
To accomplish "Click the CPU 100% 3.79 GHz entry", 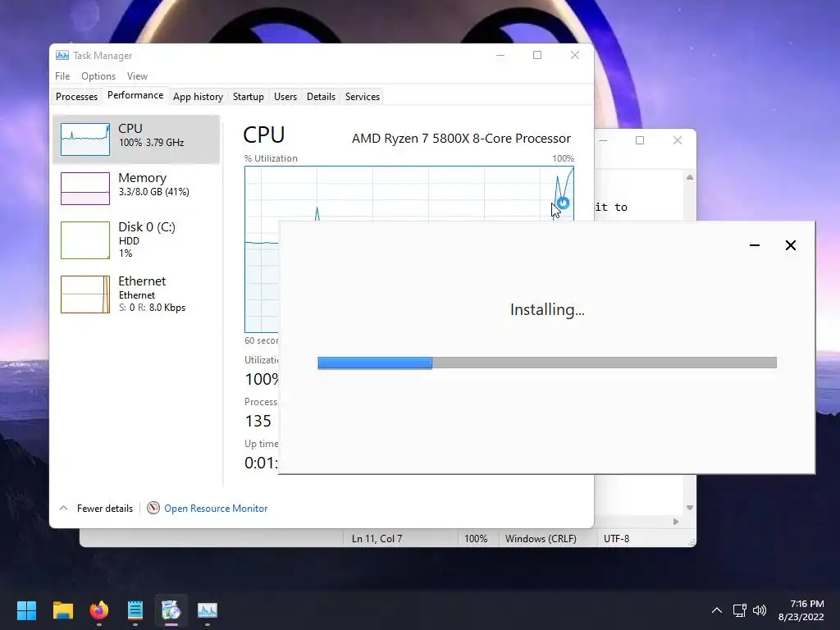I will [136, 139].
